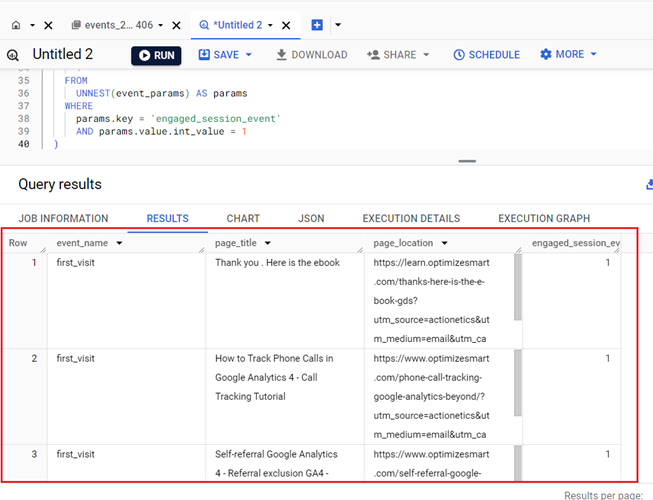Click first_visit in row 3
Image resolution: width=653 pixels, height=500 pixels.
(x=75, y=454)
